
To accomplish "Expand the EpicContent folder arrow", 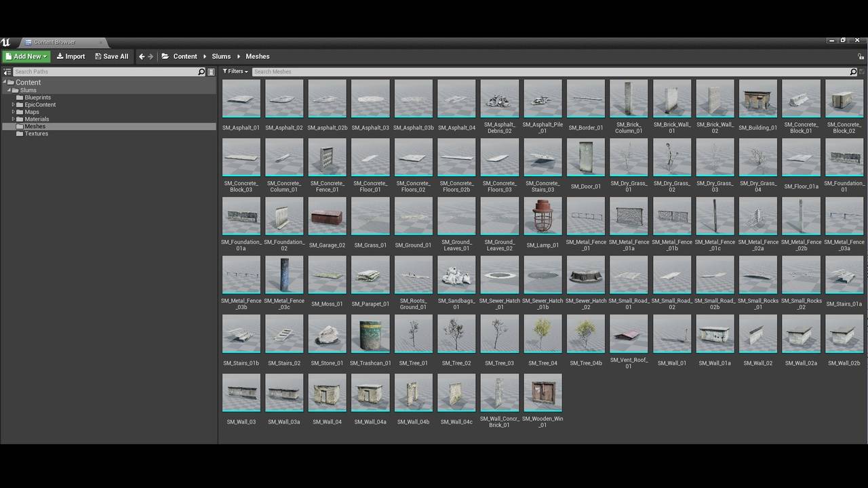I will coord(13,104).
